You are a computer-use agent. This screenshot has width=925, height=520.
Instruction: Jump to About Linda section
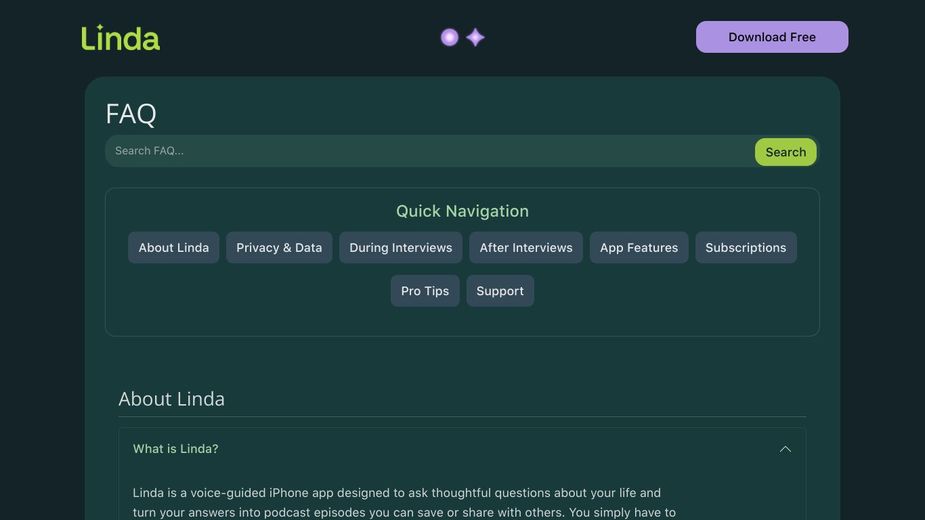point(173,248)
